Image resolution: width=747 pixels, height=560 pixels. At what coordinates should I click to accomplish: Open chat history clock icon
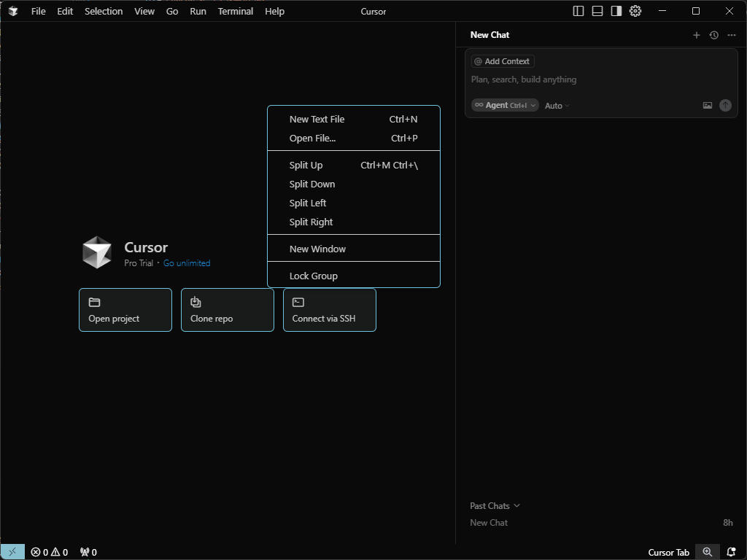713,35
